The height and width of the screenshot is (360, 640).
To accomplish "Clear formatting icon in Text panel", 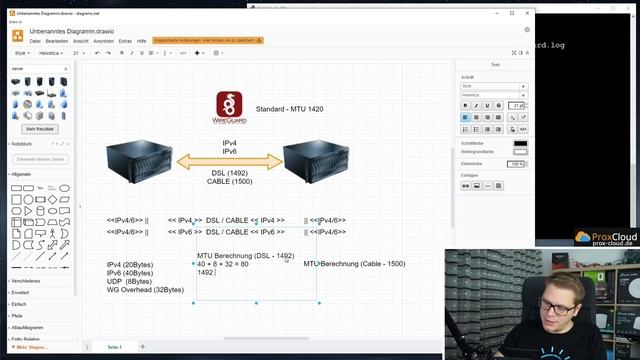I will click(x=513, y=129).
